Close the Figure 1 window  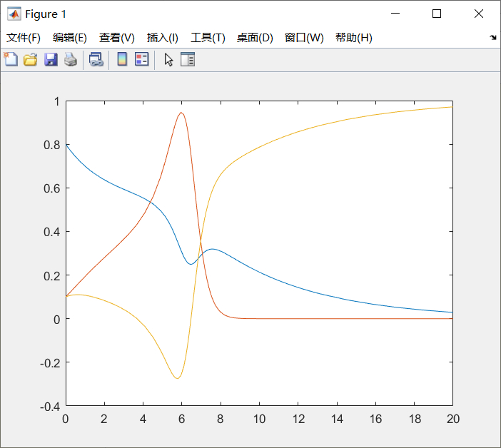click(479, 14)
